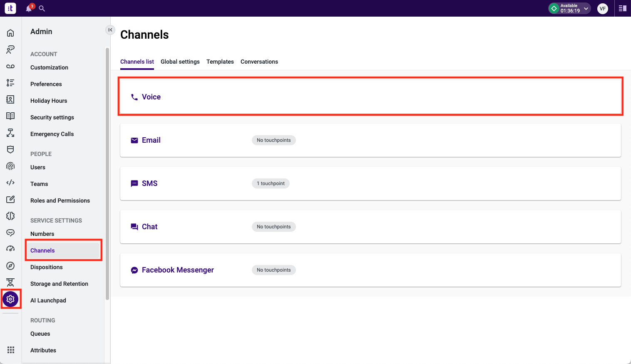The height and width of the screenshot is (364, 631).
Task: Open the SMS channel
Action: point(370,183)
